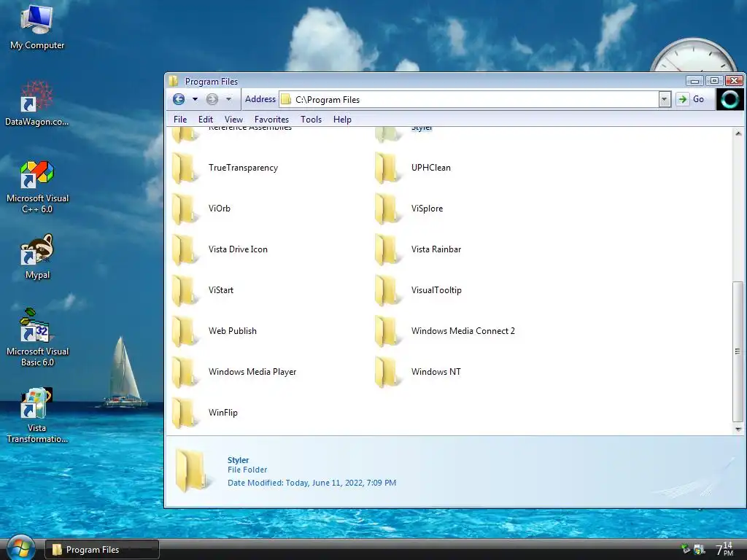Screen dimensions: 747x560
Task: Click the taskbar clock showing 7:14 PM
Action: pyautogui.click(x=724, y=548)
